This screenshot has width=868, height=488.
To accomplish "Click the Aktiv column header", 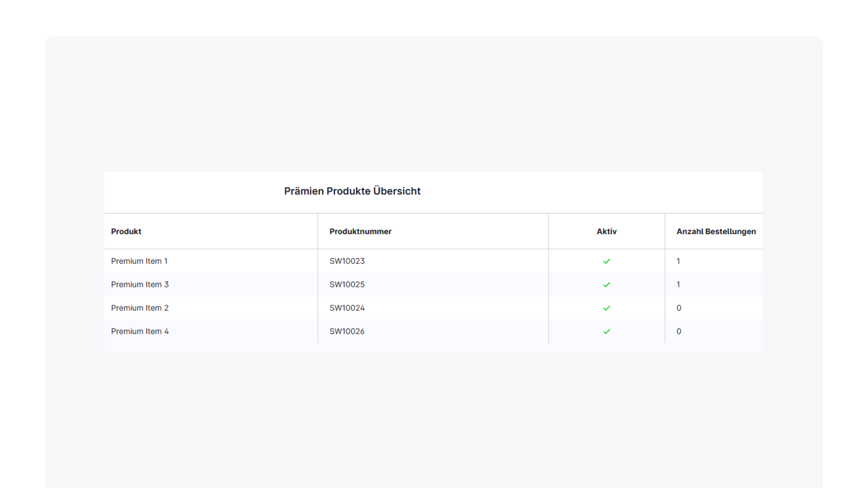I will tap(606, 231).
